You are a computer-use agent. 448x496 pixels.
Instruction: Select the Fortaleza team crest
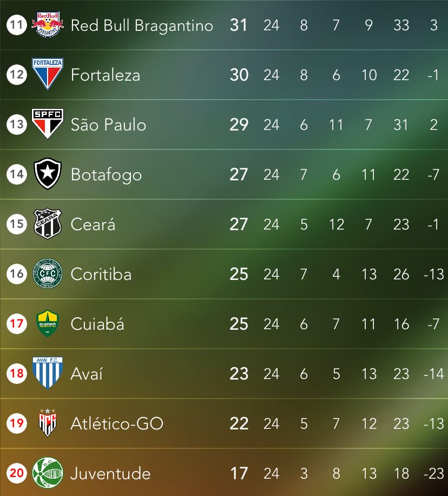48,74
